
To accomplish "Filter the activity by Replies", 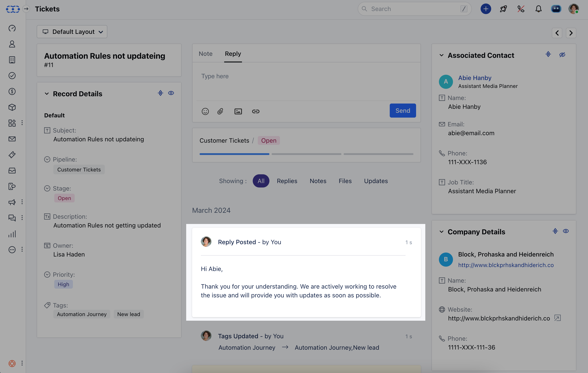I will 287,181.
